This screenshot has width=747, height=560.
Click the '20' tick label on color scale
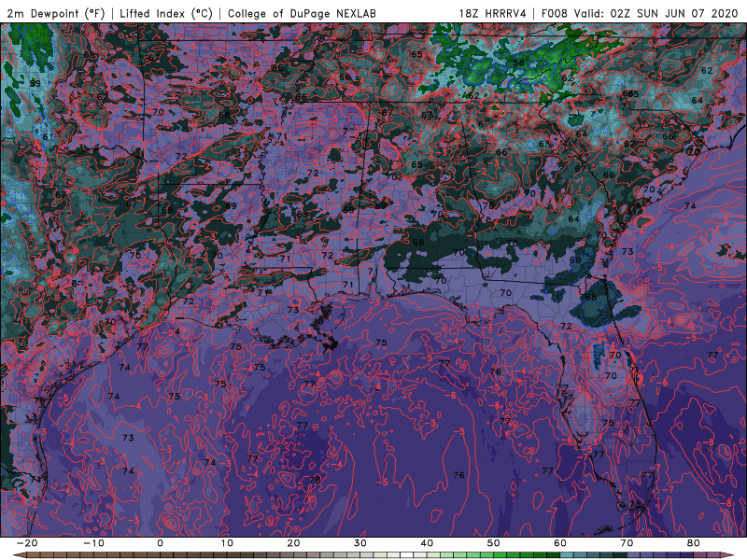point(293,543)
